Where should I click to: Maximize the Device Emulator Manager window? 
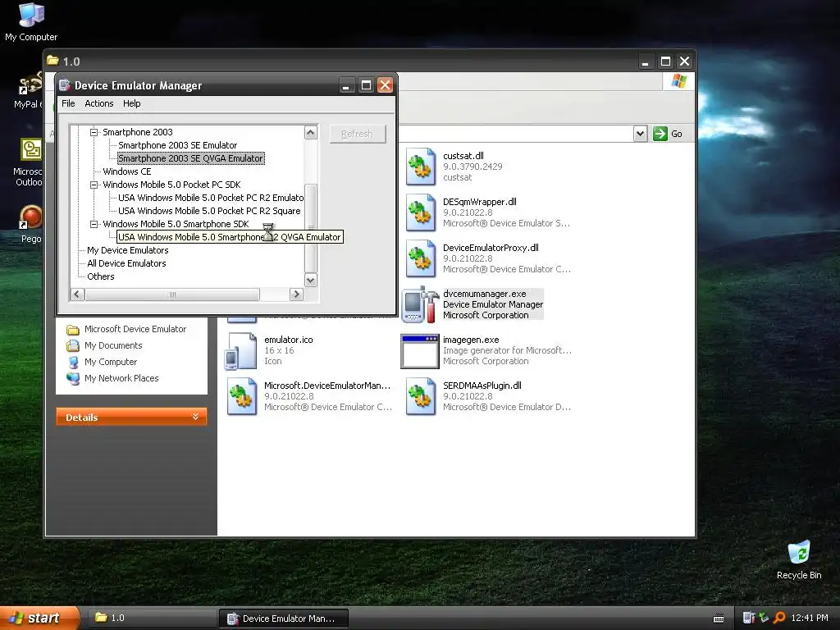[366, 85]
